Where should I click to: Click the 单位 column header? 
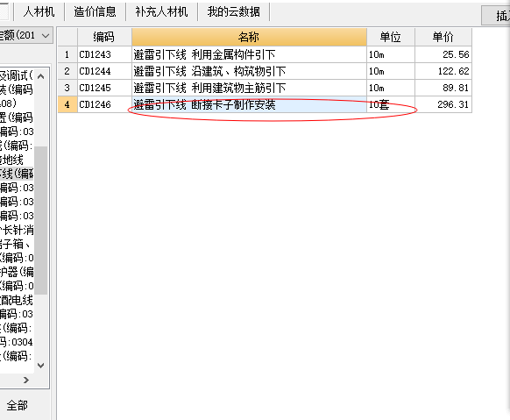(391, 37)
